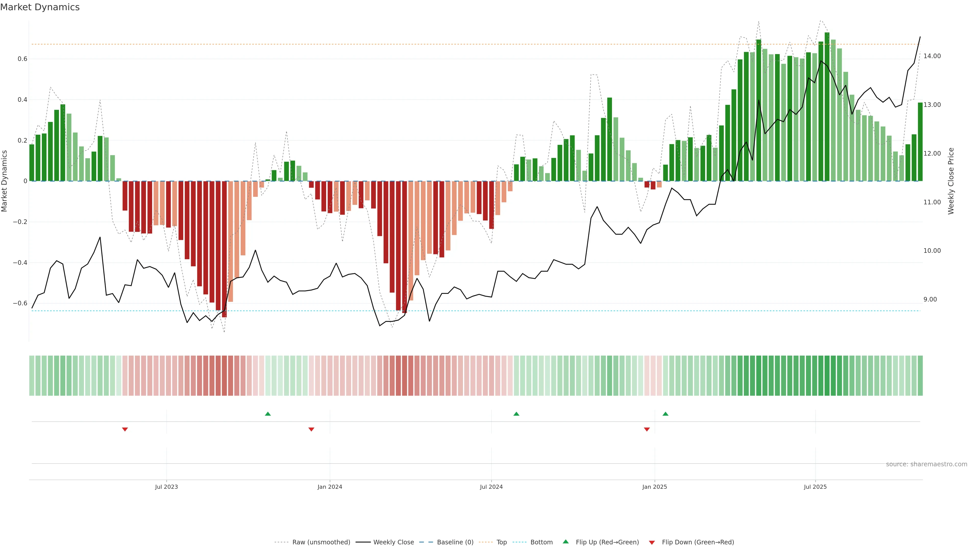The height and width of the screenshot is (551, 980).
Task: Select the flip-up marker just after Jan 2025
Action: pyautogui.click(x=665, y=414)
